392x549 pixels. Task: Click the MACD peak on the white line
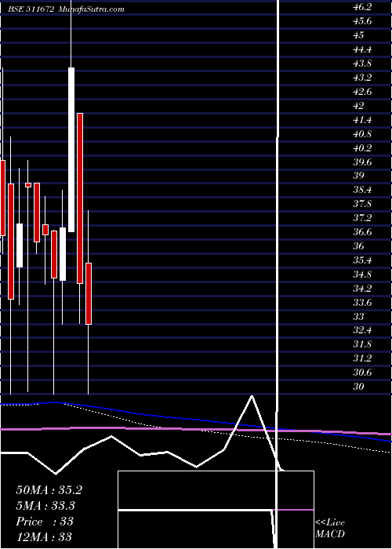point(252,396)
